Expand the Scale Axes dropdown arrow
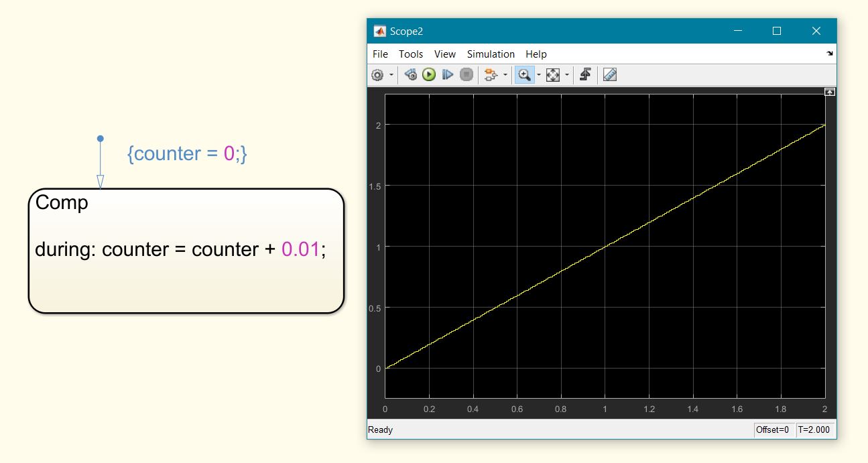The image size is (868, 463). pyautogui.click(x=567, y=75)
